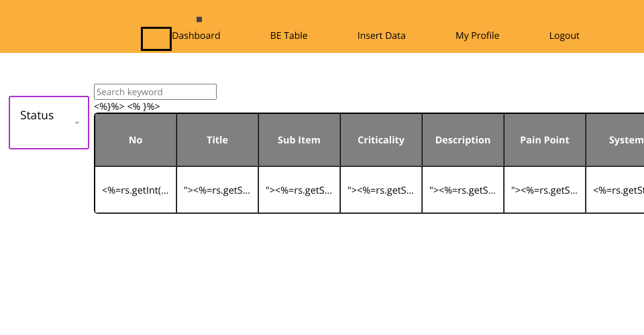
Task: Focus the Search keyword field
Action: (155, 92)
